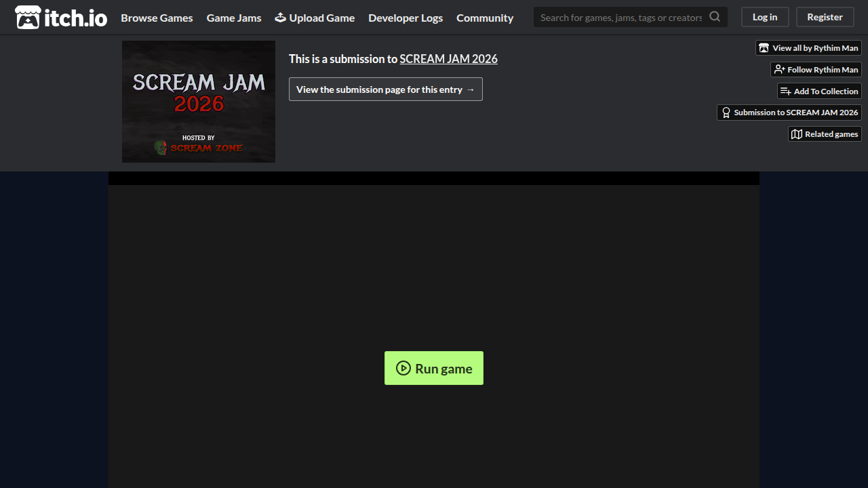
Task: View the submission page for this entry
Action: pos(386,89)
